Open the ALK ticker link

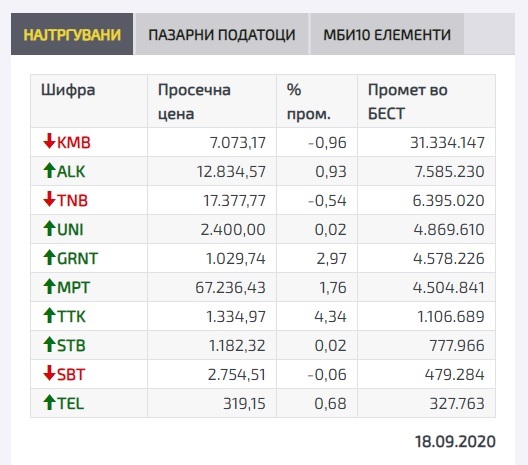pos(71,171)
